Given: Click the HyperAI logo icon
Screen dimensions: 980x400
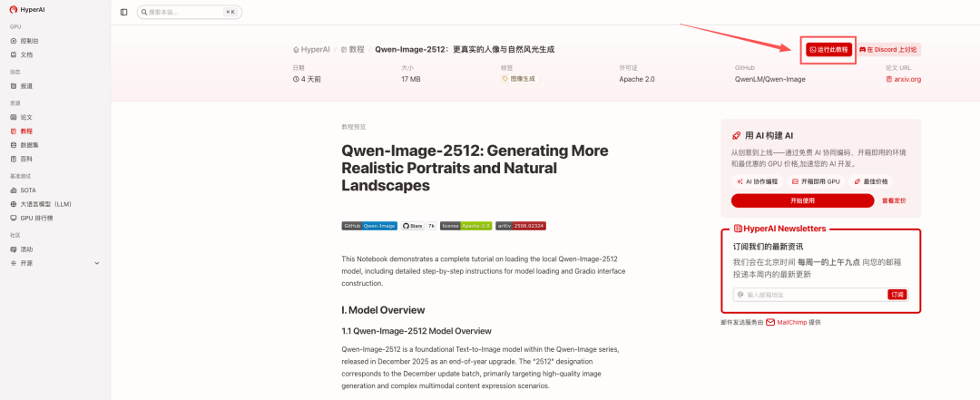Looking at the screenshot, I should pos(14,9).
